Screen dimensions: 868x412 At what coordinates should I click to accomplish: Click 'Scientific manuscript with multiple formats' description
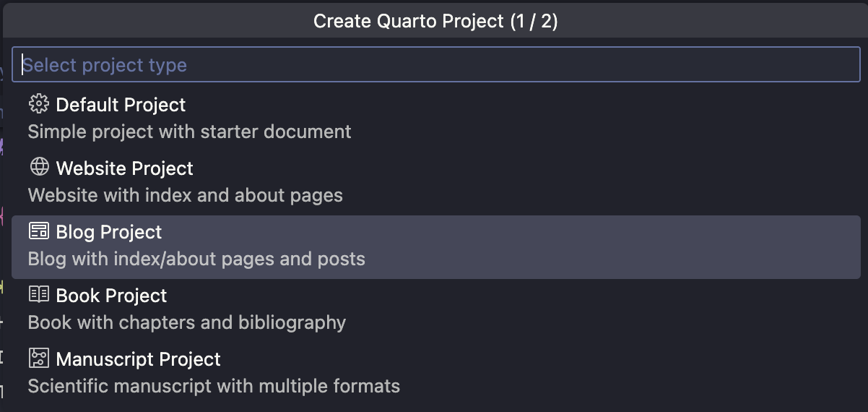pyautogui.click(x=214, y=386)
